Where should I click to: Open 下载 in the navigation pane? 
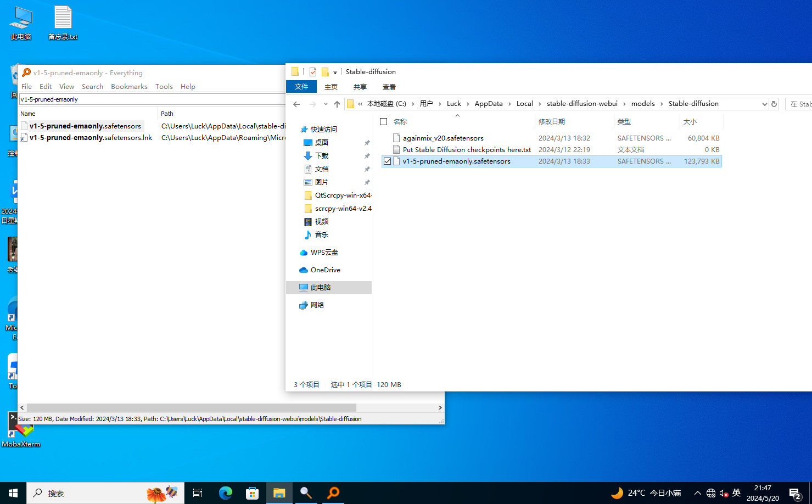(x=322, y=156)
